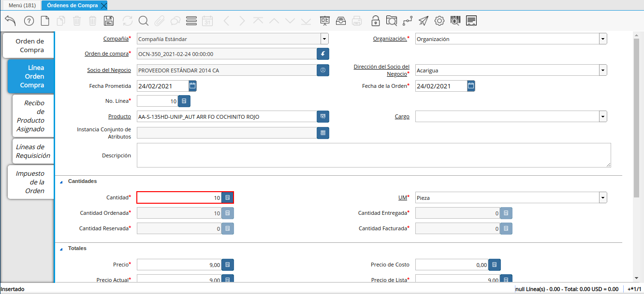Click the undo changes arrow icon

pos(10,20)
